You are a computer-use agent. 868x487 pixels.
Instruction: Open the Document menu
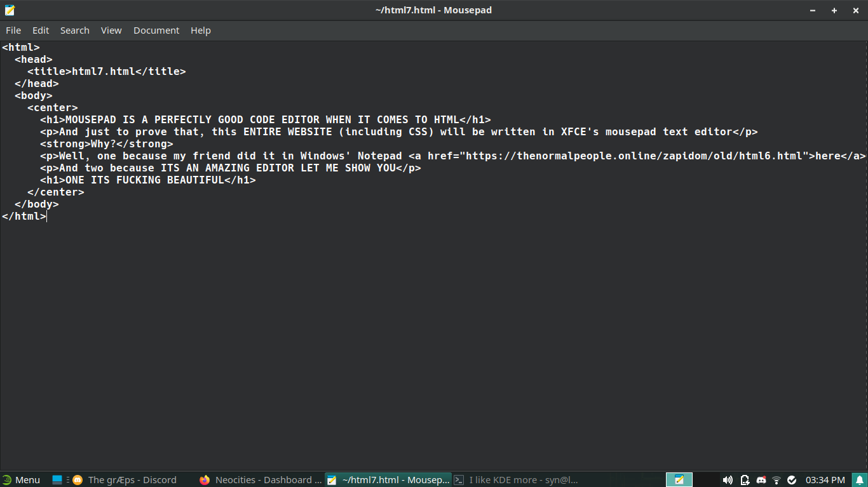coord(156,30)
